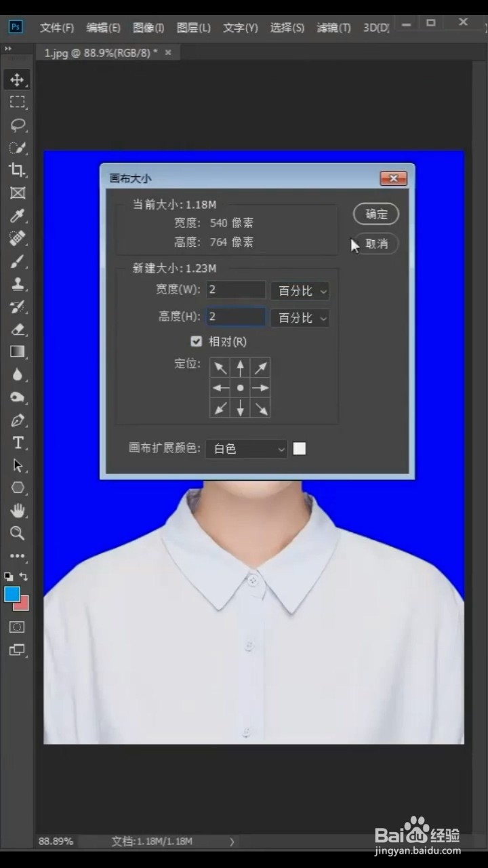488x868 pixels.
Task: Anchor canvas to bottom-right arrow
Action: 260,408
